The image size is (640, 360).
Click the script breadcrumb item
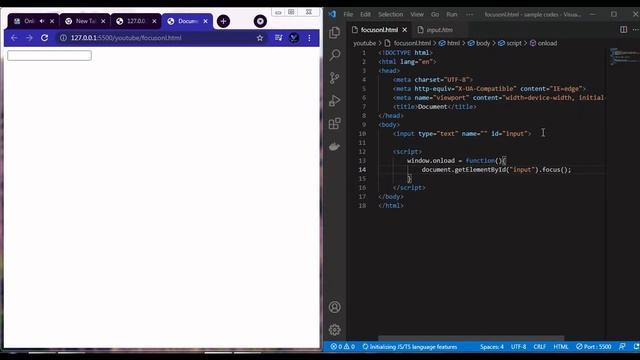(510, 43)
